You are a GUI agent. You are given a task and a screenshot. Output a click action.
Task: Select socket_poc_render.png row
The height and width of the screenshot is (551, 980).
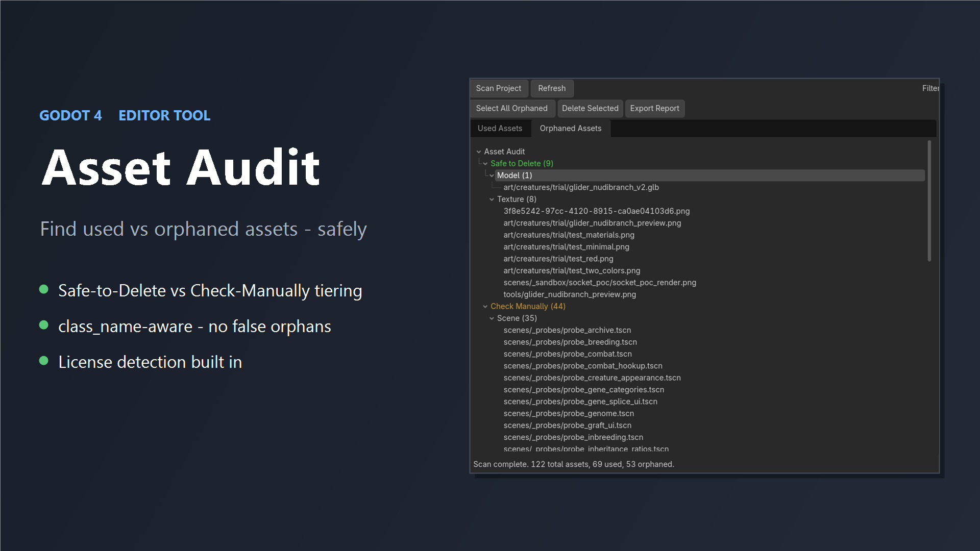[x=600, y=283]
